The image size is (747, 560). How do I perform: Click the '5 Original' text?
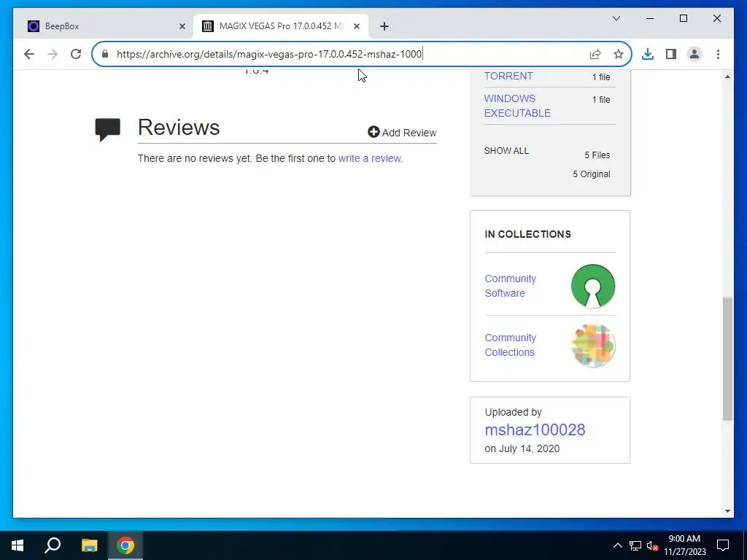pos(591,174)
